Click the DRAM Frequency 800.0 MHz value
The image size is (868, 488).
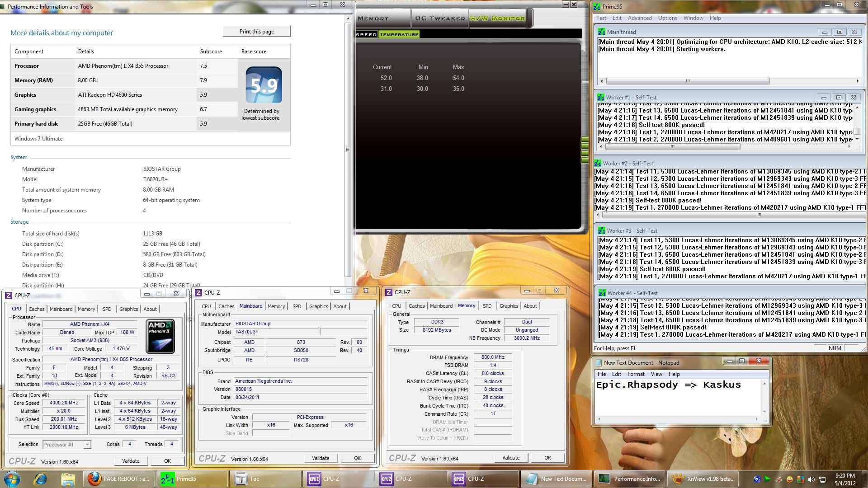tap(493, 357)
